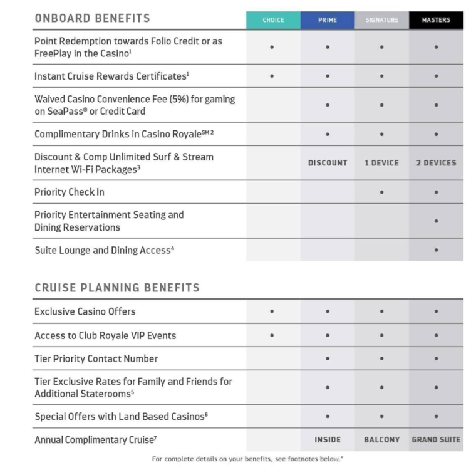
Task: Open the MASTERS tier header
Action: (437, 20)
